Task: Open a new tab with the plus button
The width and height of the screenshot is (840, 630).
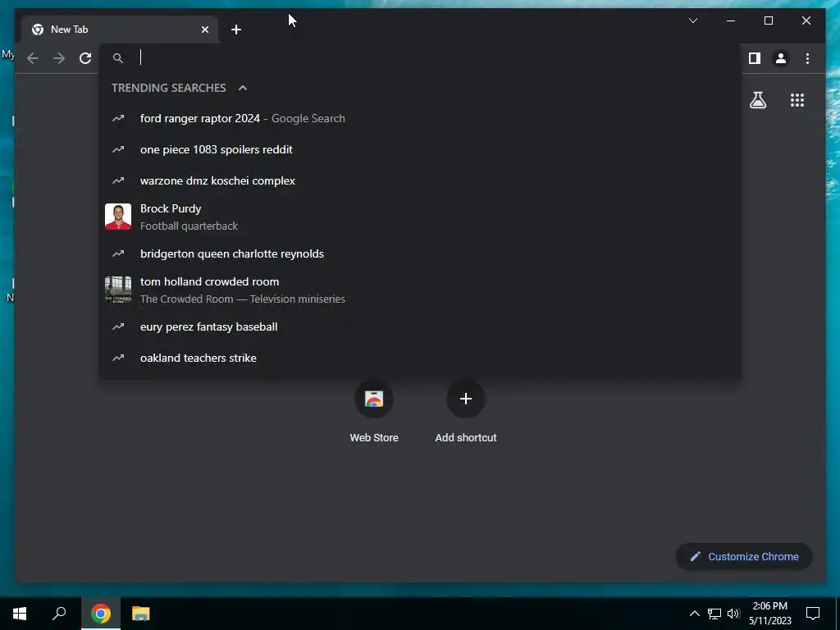Action: 236,30
